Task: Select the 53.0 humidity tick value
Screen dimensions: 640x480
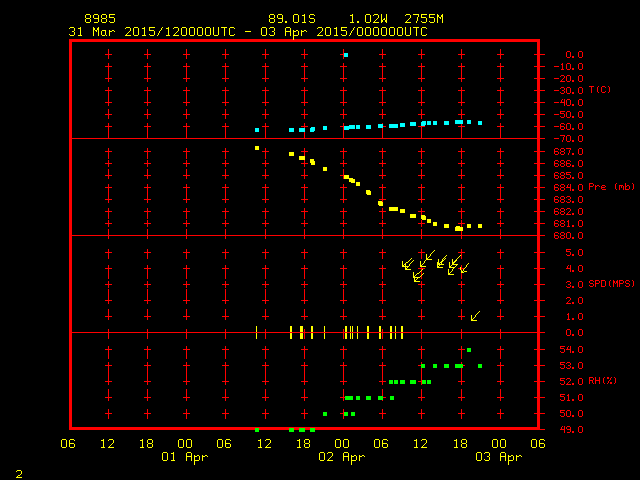Action: (571, 366)
